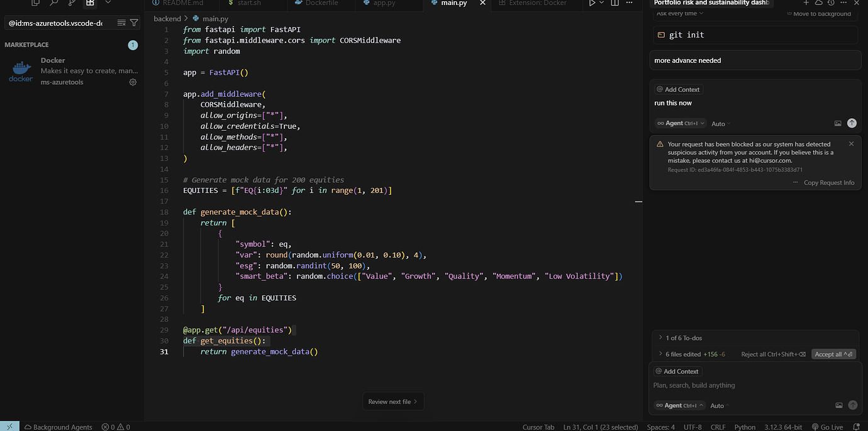The image size is (868, 431).
Task: Open the Auto model dropdown
Action: [x=719, y=405]
